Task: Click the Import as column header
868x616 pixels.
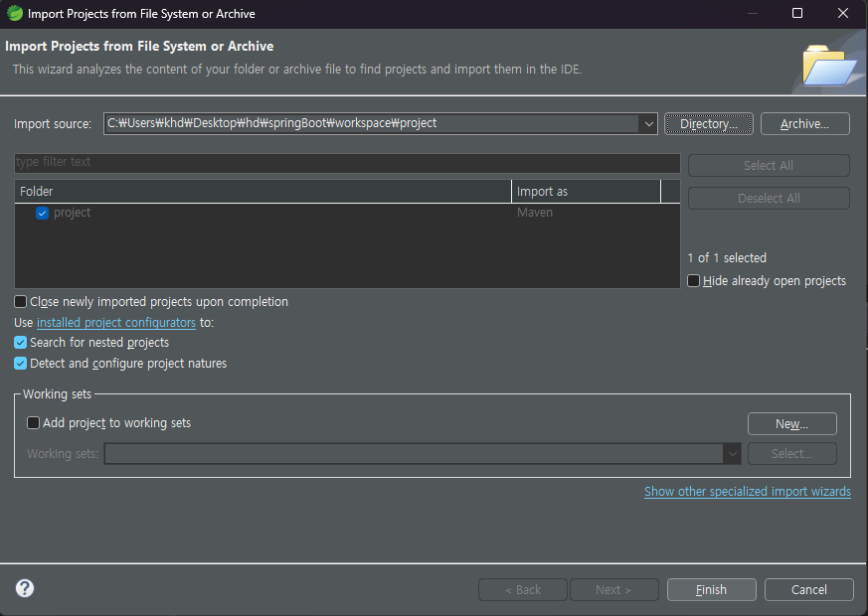Action: click(x=587, y=192)
